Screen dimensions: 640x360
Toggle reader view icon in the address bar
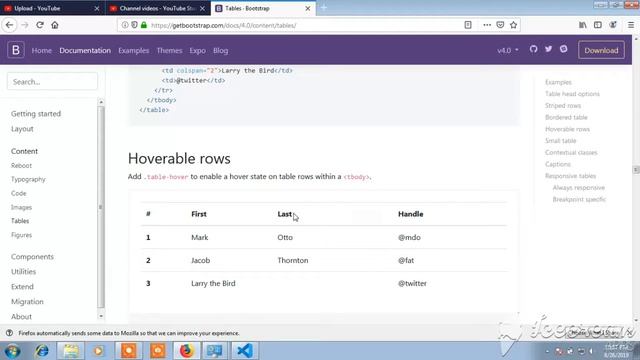point(468,25)
